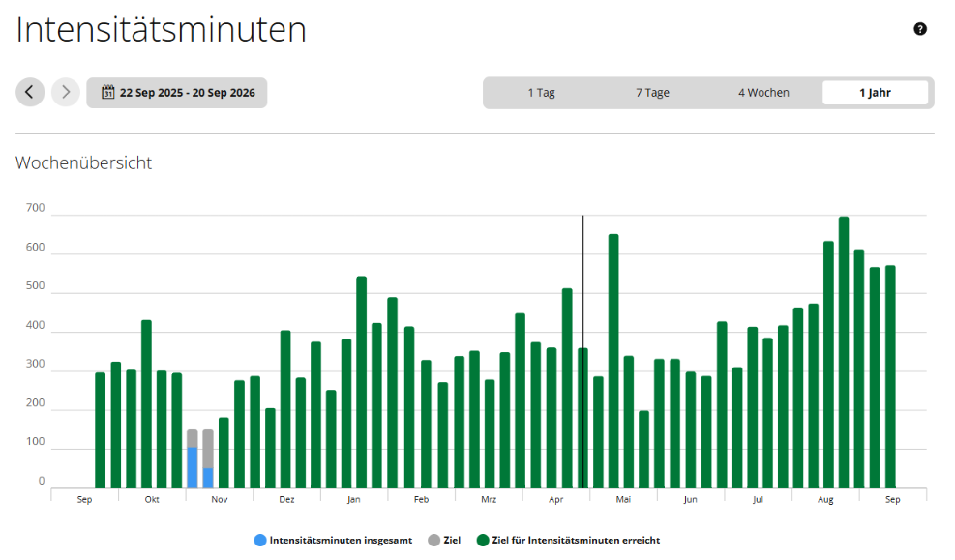
Task: Click the tallest green bar in August
Action: pyautogui.click(x=844, y=352)
